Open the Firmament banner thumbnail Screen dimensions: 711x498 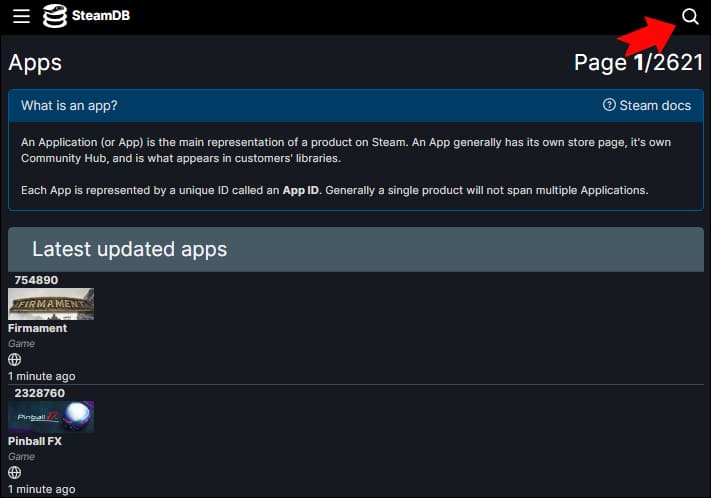coord(51,304)
